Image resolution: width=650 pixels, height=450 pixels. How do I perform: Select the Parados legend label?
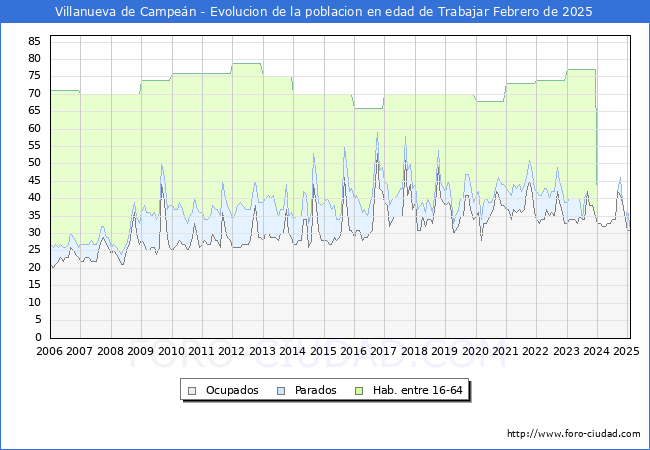(x=315, y=390)
